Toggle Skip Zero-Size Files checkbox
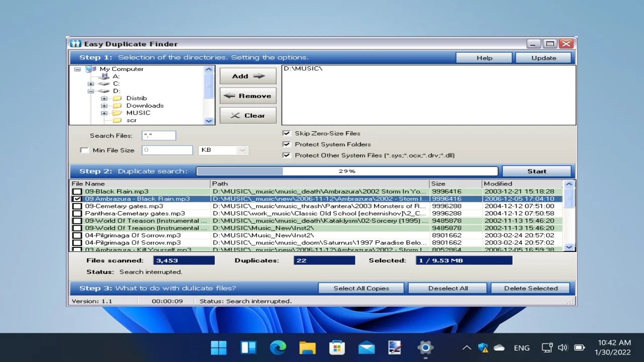644x362 pixels. click(287, 133)
